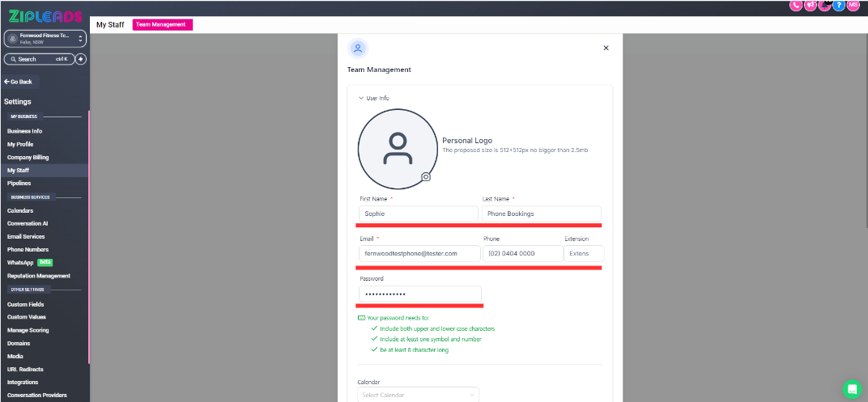Screen dimensions: 868x402
Task: Open Email Services settings
Action: pos(26,237)
